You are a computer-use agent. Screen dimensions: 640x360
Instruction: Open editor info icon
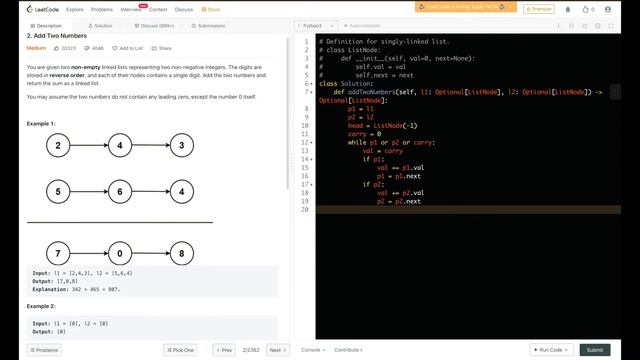tap(558, 26)
